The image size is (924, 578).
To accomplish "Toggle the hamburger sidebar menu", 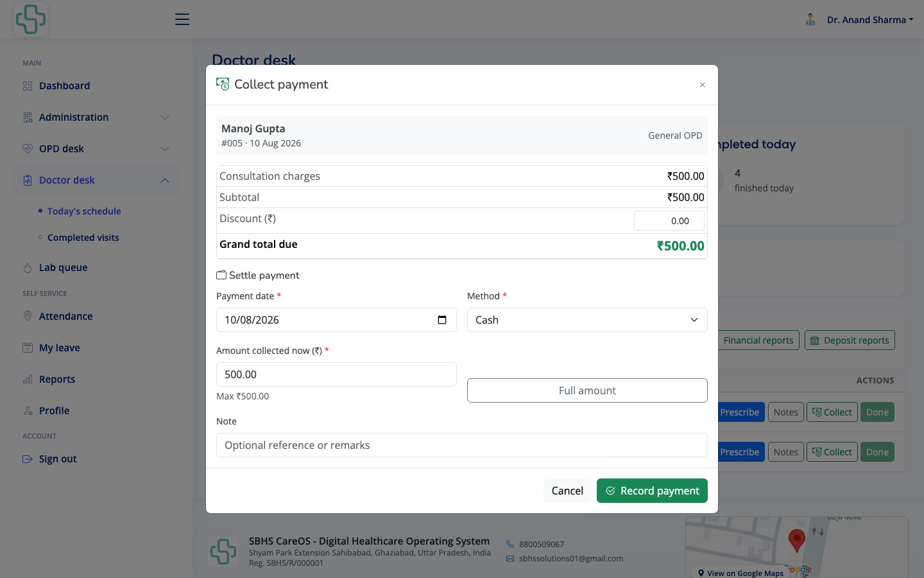I will pos(182,19).
